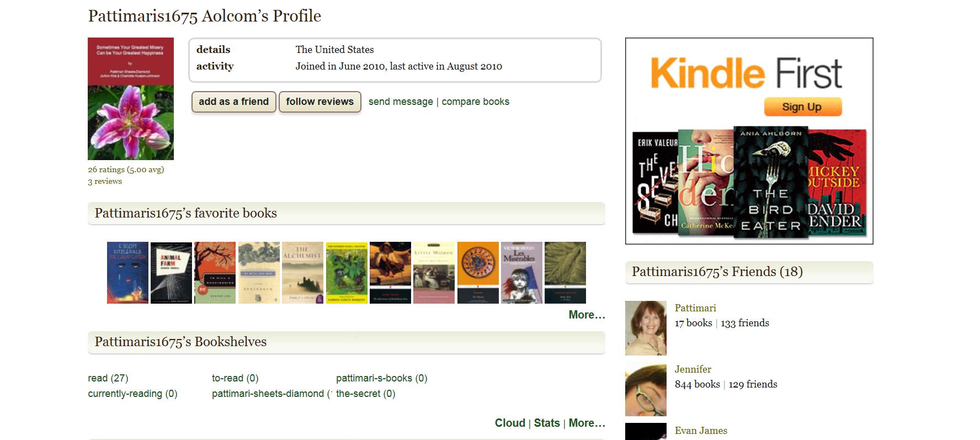Open the 26 ratings link

(x=126, y=169)
